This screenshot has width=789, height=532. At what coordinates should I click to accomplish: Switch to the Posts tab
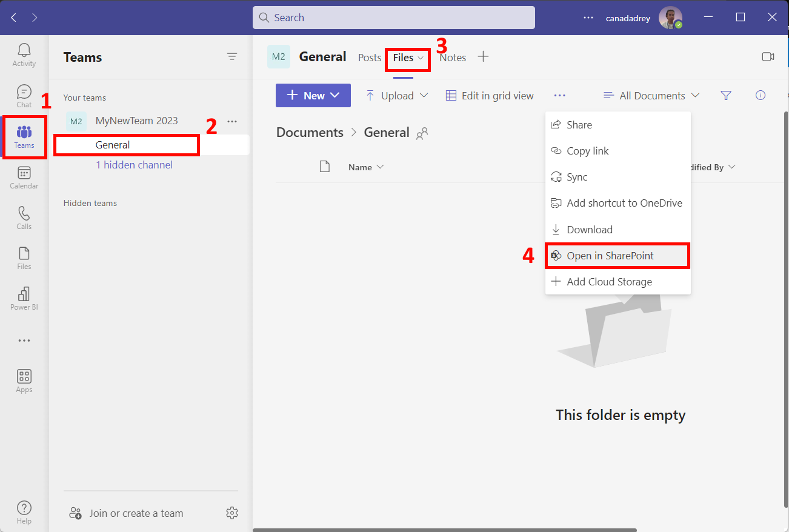[370, 58]
